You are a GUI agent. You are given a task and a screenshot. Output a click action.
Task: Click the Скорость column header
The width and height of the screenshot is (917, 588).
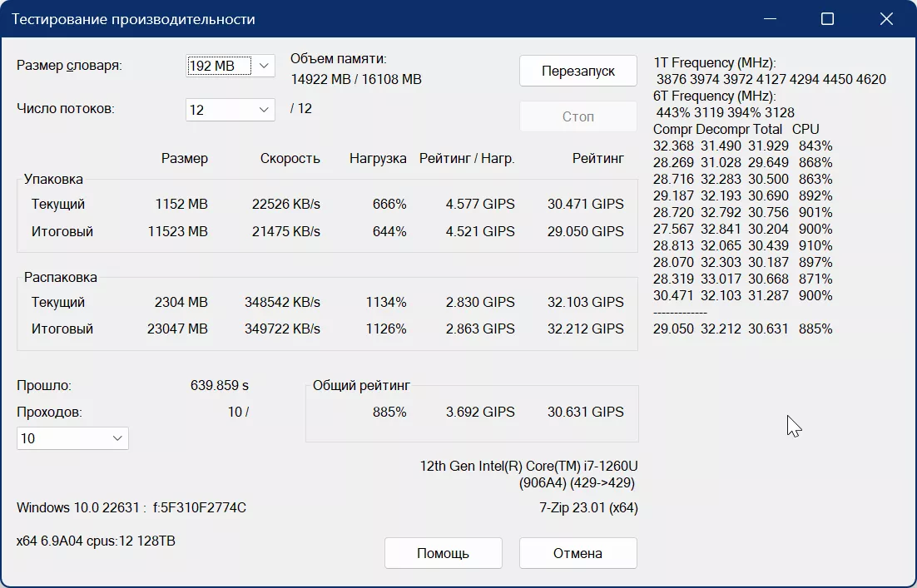290,158
